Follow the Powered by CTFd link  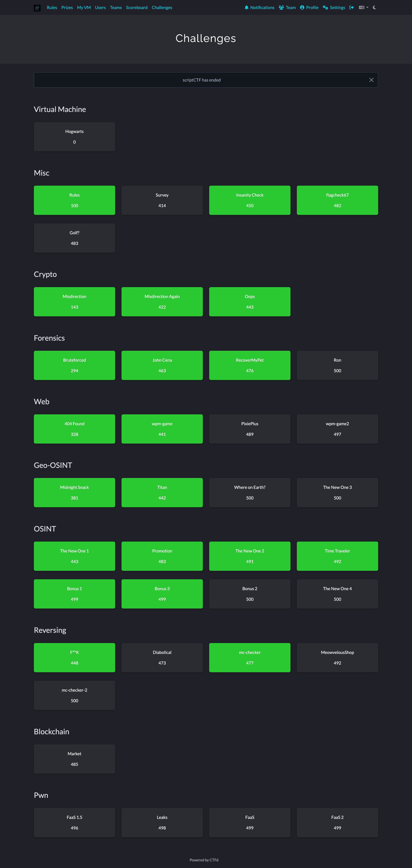tap(204, 860)
